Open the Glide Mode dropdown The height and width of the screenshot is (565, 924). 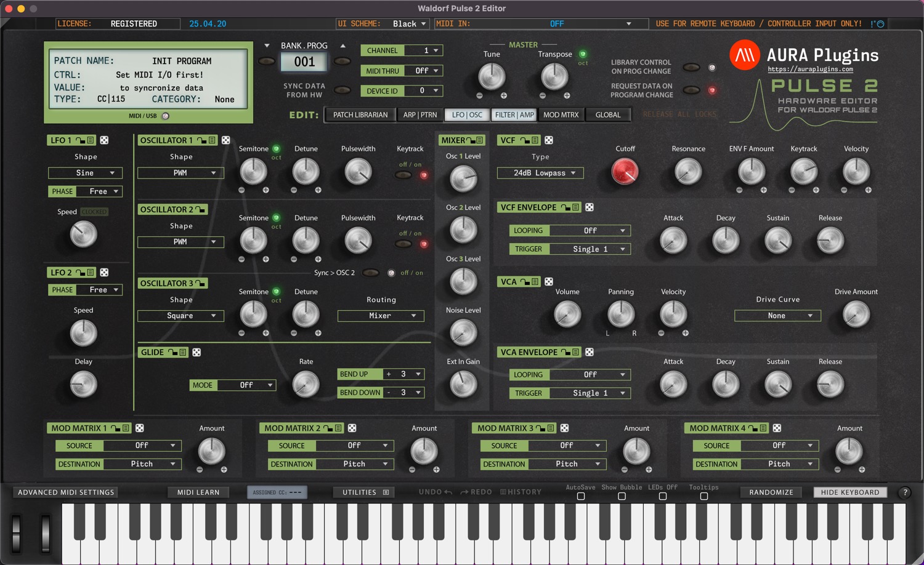coord(247,385)
